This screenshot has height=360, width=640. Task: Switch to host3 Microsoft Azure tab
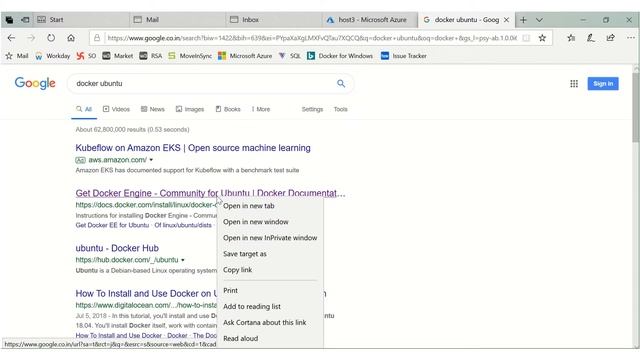coord(370,20)
